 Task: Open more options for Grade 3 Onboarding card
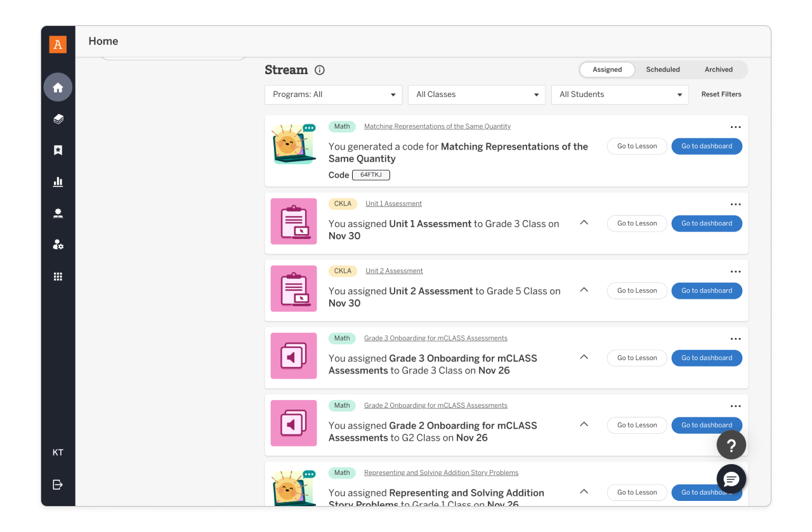(735, 339)
